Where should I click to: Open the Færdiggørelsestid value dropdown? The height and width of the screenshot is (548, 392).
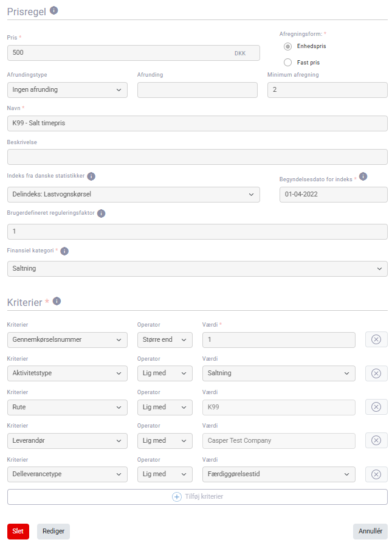pyautogui.click(x=279, y=474)
